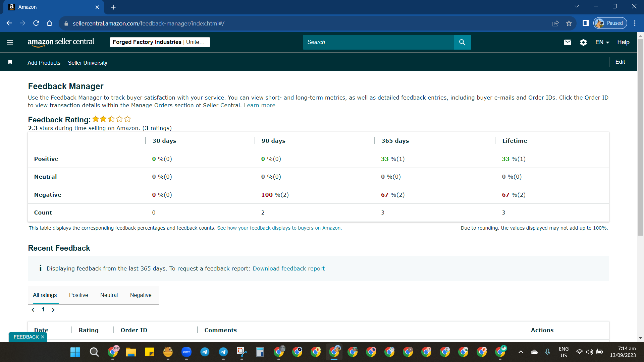Click the page vertical scrollbar
Image resolution: width=644 pixels, height=362 pixels.
tap(641, 137)
